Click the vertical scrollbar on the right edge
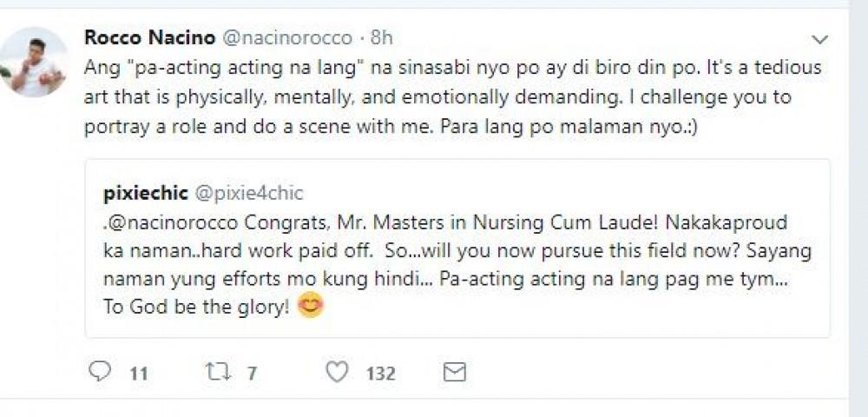Image resolution: width=868 pixels, height=417 pixels. pos(858,208)
